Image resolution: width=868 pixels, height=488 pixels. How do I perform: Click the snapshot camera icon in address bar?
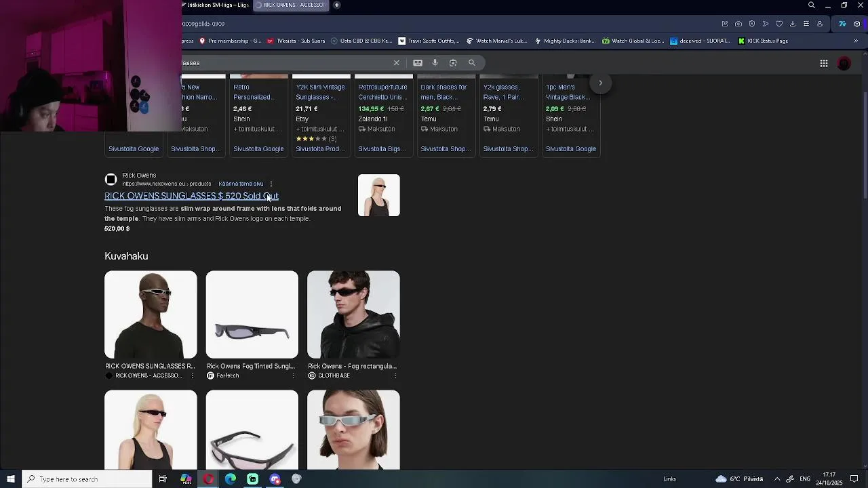point(738,24)
